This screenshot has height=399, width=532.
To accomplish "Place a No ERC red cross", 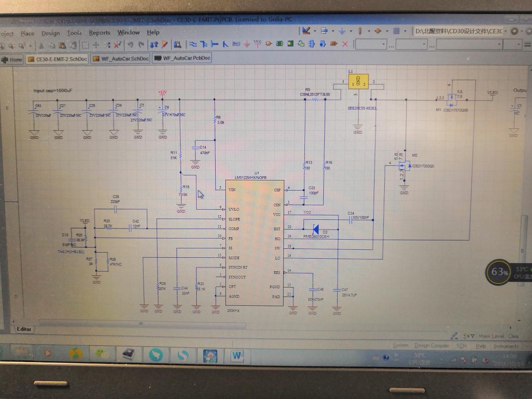I will tap(345, 44).
